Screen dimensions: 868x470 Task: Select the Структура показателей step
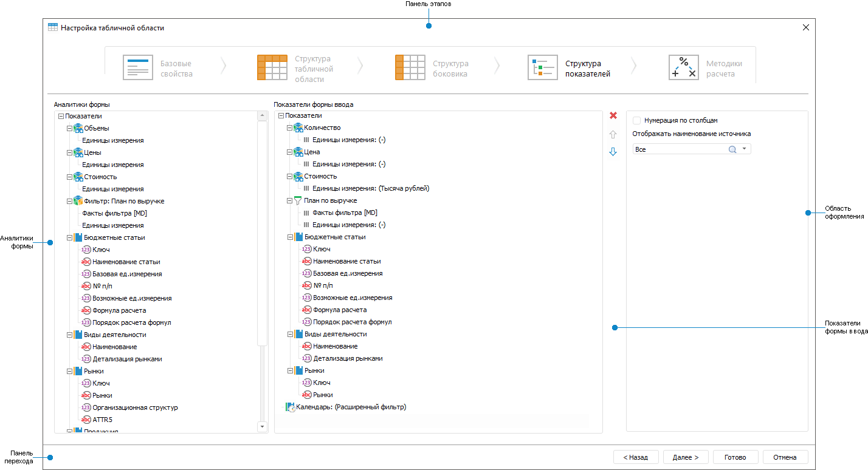tap(568, 68)
